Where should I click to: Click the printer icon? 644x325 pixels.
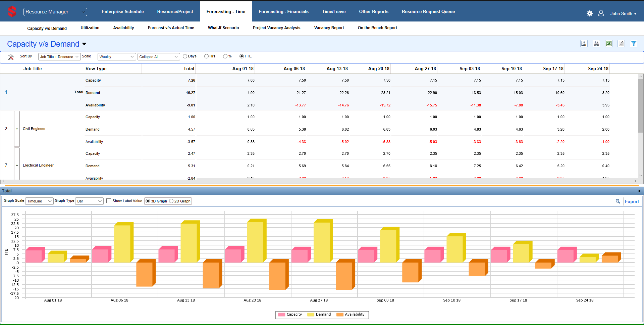596,44
